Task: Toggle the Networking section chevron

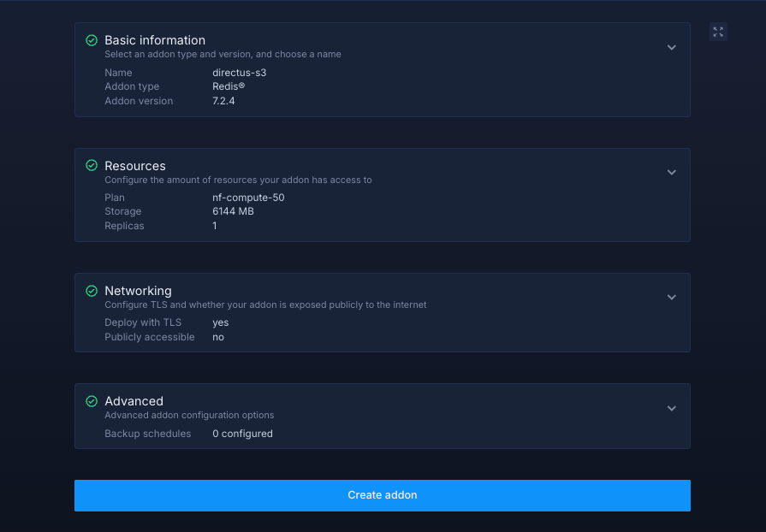Action: (x=672, y=298)
